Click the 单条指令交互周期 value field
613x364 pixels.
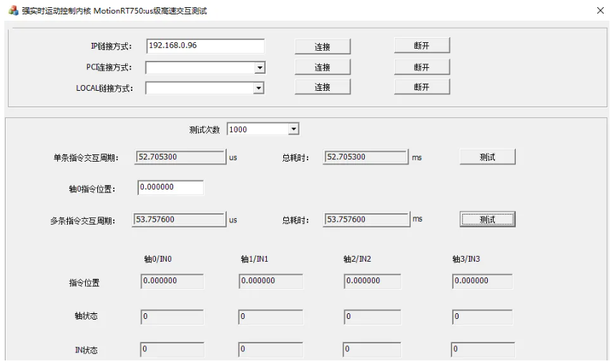180,157
